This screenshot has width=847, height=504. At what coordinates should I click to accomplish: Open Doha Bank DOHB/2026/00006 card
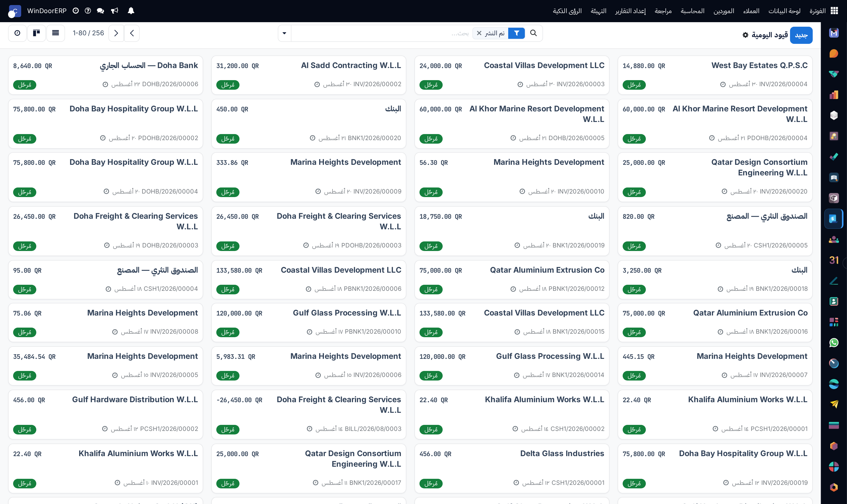pyautogui.click(x=105, y=75)
